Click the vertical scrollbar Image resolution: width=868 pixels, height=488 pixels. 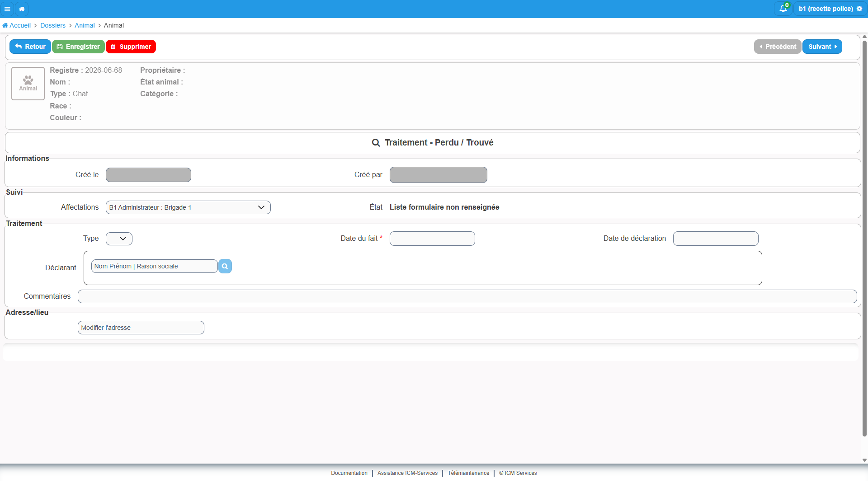tap(864, 239)
